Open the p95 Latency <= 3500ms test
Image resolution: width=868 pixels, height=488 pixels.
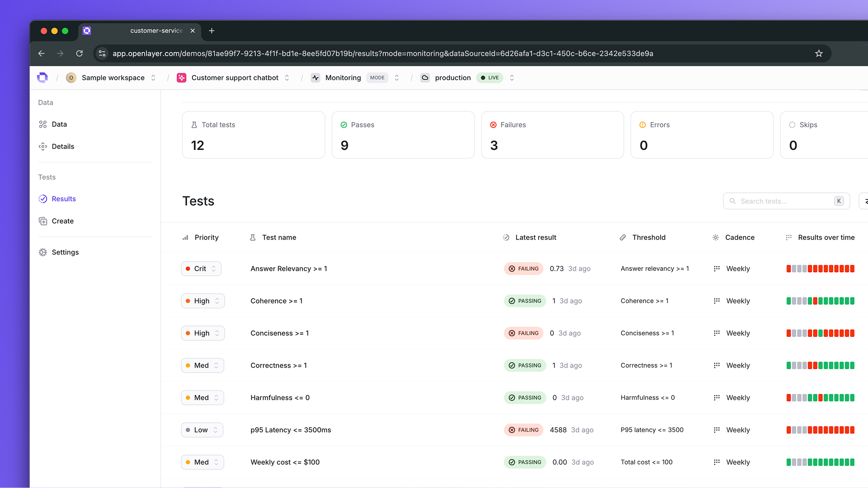(x=291, y=430)
